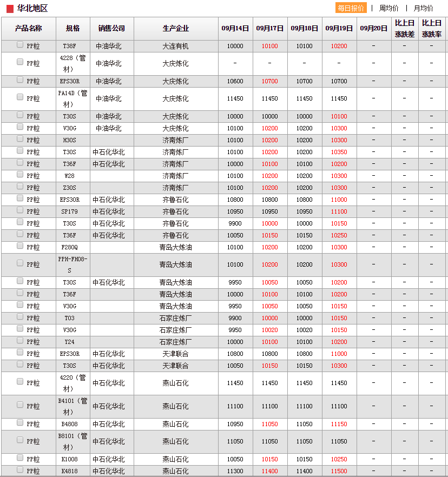Tick the checkbox for PPH-FH08-S row

click(x=20, y=263)
